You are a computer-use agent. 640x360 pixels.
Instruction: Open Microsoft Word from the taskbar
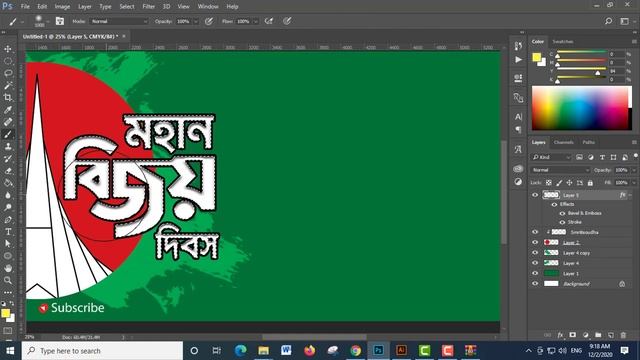[286, 350]
